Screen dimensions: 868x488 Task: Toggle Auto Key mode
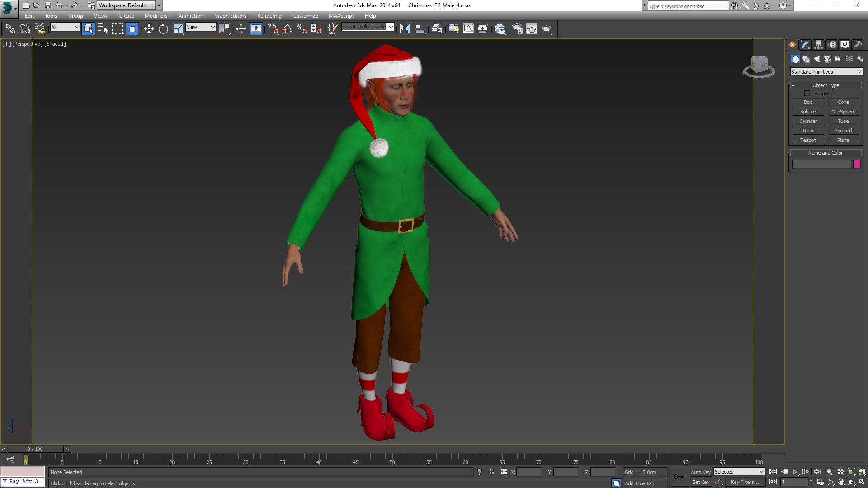pyautogui.click(x=701, y=472)
